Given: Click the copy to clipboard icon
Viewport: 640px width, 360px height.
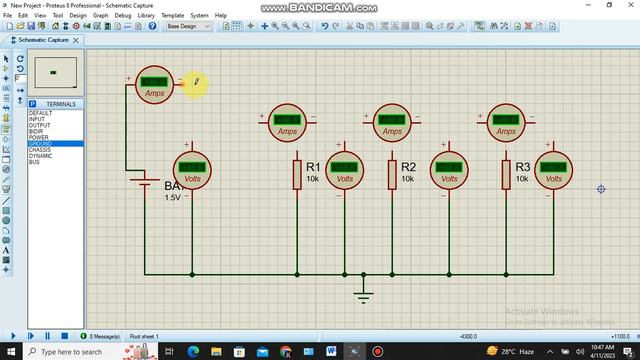Looking at the screenshot, I should [x=360, y=26].
